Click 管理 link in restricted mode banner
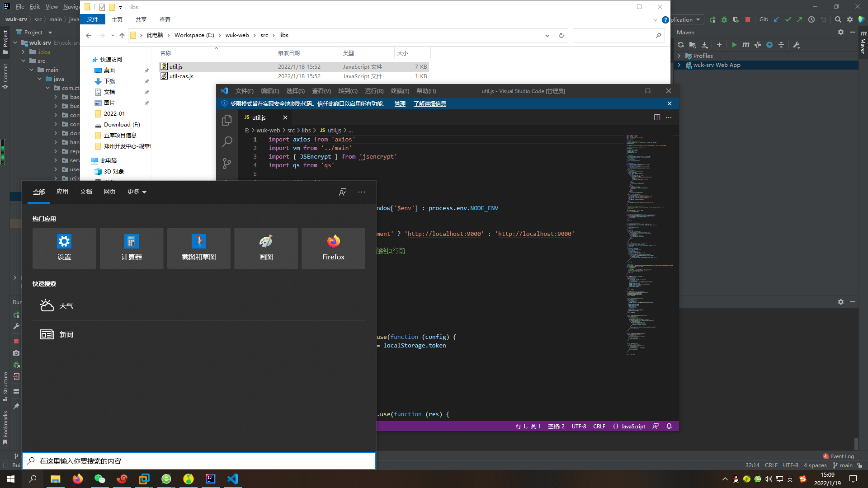 tap(400, 104)
